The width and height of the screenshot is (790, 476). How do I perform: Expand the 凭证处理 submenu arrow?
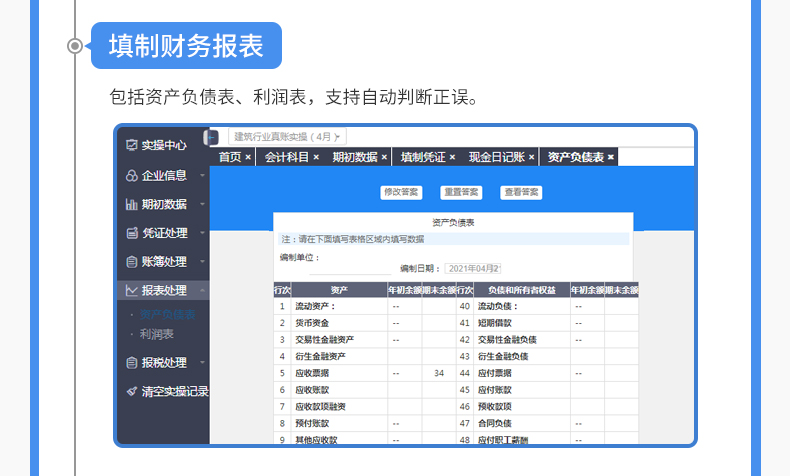click(x=203, y=234)
